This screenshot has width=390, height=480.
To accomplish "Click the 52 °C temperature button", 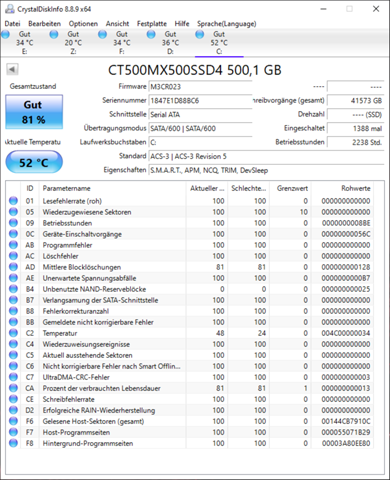I will coord(34,162).
